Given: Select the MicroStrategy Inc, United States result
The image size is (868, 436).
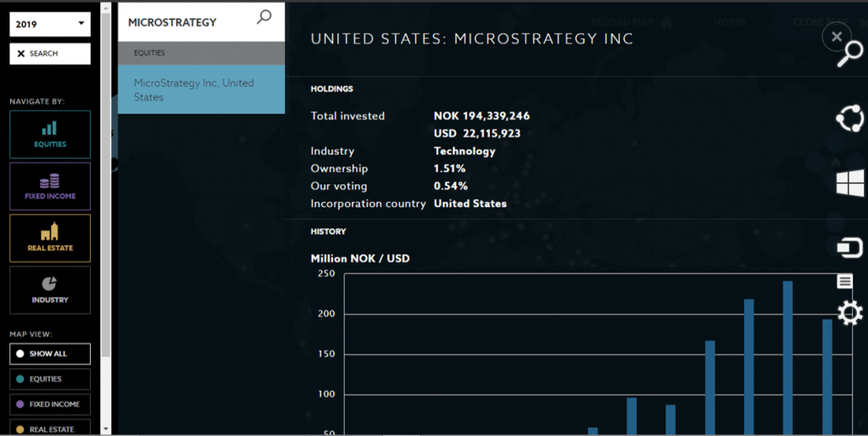Looking at the screenshot, I should pyautogui.click(x=202, y=90).
